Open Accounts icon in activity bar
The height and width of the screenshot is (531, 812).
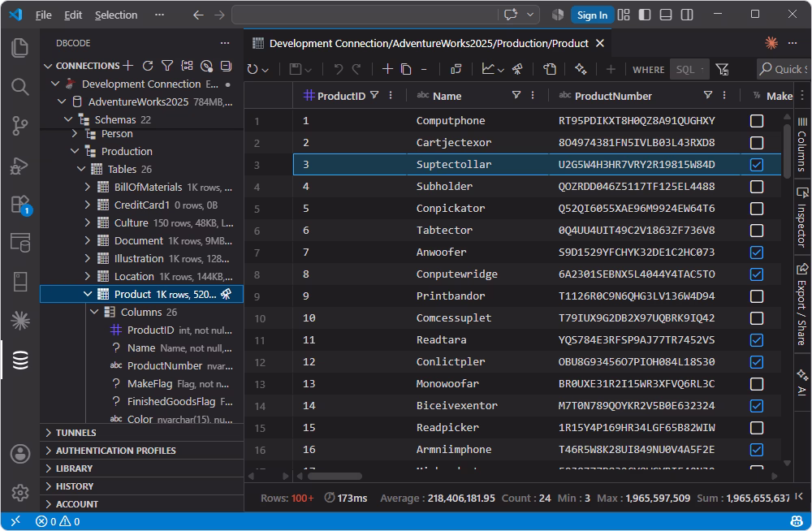tap(20, 454)
